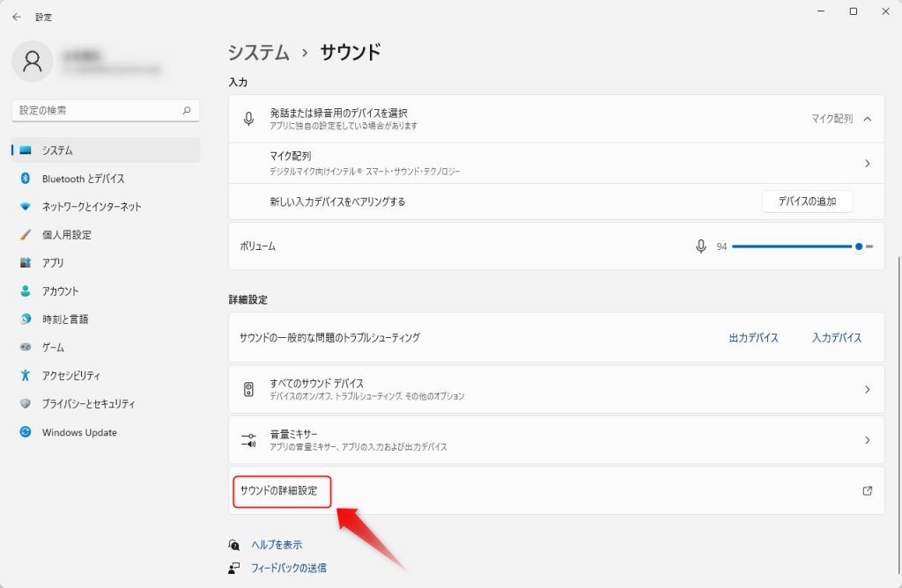Image resolution: width=902 pixels, height=588 pixels.
Task: Adjust the input ボリューム slider
Action: point(802,246)
